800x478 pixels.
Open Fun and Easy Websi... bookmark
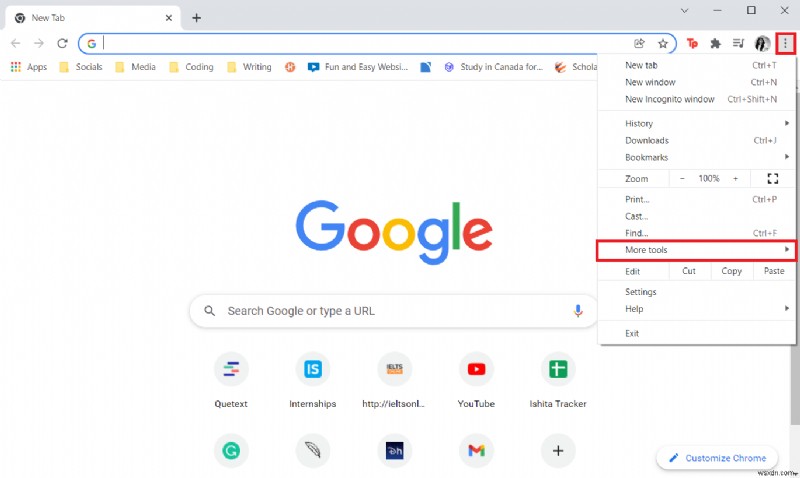(358, 67)
